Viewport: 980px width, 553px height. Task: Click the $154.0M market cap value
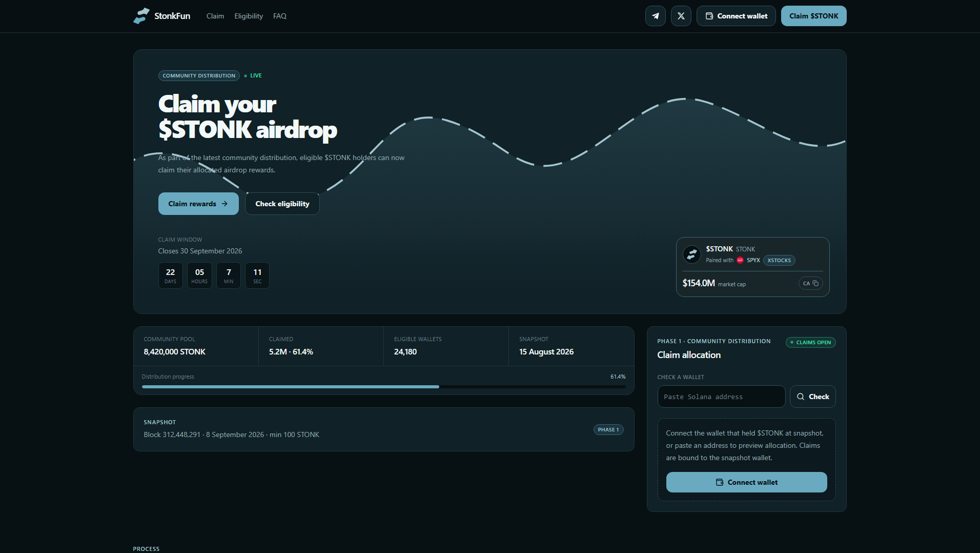tap(699, 283)
